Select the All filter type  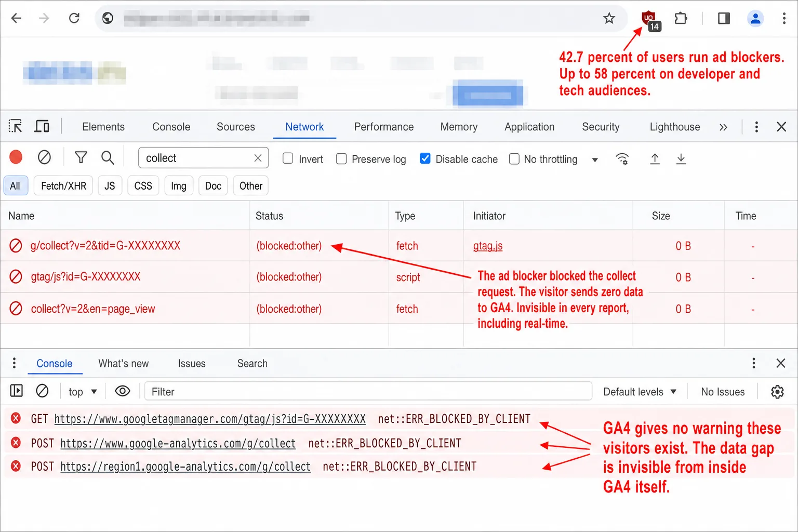tap(16, 185)
